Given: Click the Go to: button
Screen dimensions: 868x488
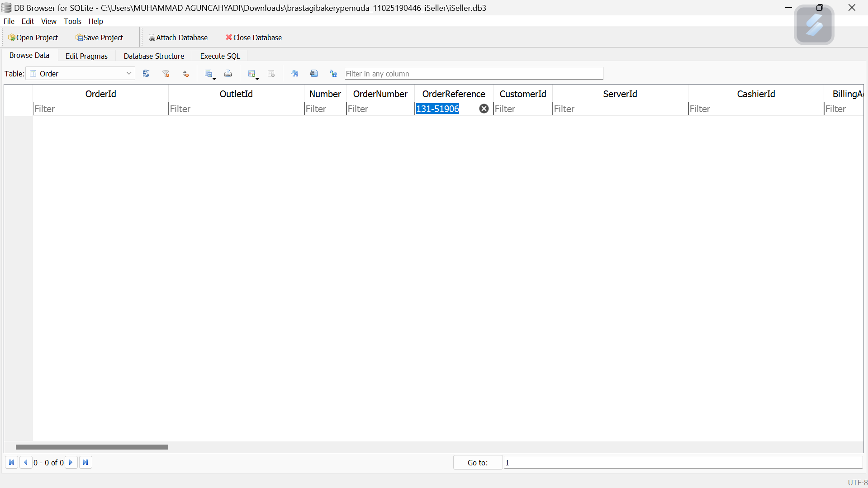Looking at the screenshot, I should pos(478,463).
